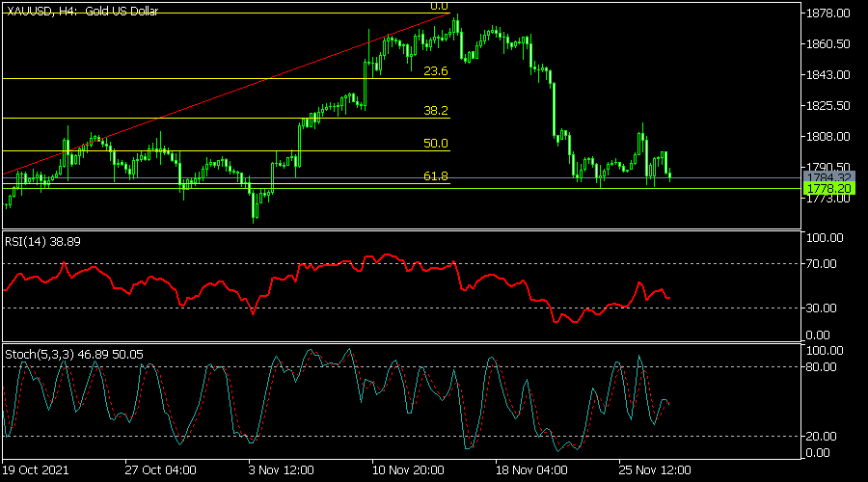Click the XAUUSD, H4 chart title
Viewport: 868px width, 482px height.
(83, 11)
